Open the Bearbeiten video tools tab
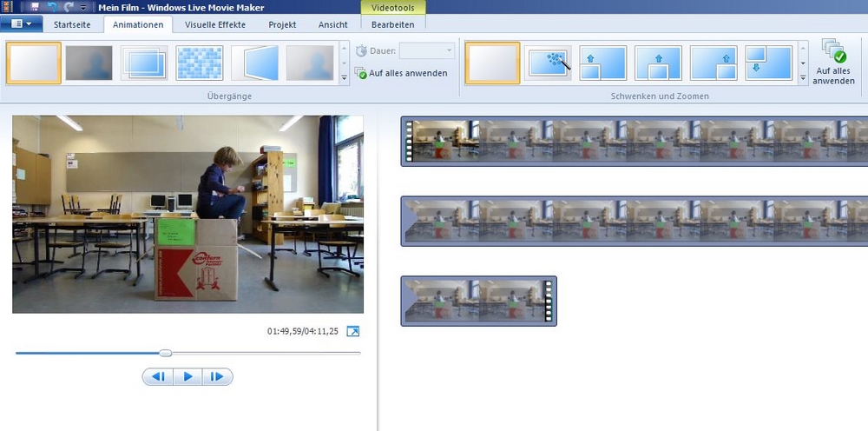This screenshot has width=868, height=431. 392,25
